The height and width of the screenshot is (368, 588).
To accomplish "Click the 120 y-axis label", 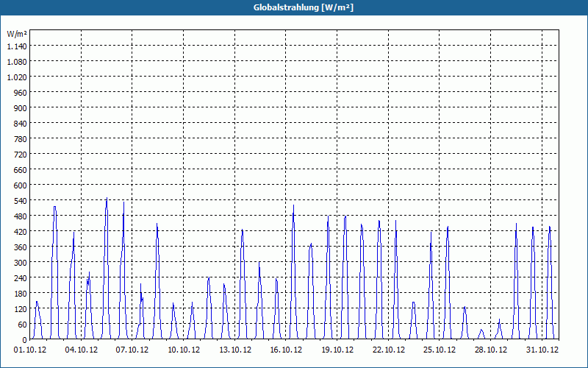I will [21, 309].
